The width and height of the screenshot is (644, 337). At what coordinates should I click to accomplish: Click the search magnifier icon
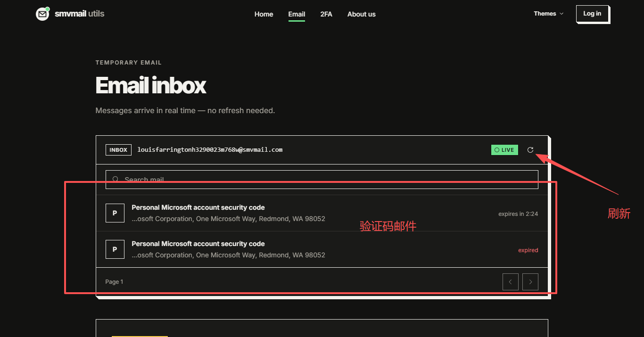pos(116,180)
